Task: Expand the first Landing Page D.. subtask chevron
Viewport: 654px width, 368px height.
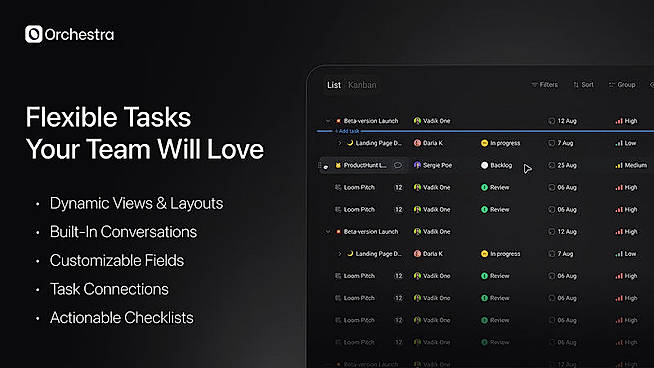Action: pos(340,143)
